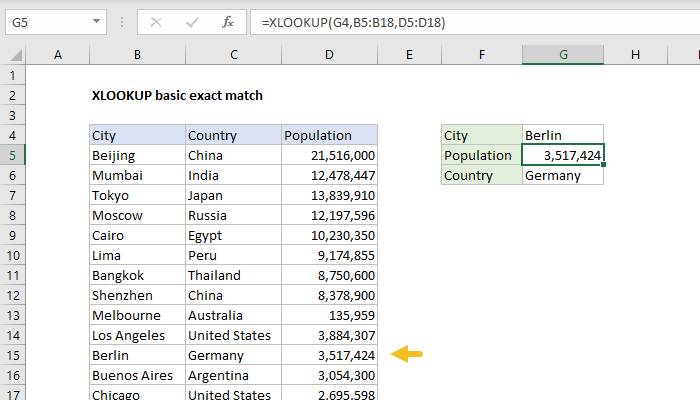Select column D header
The width and height of the screenshot is (700, 400).
(x=329, y=55)
